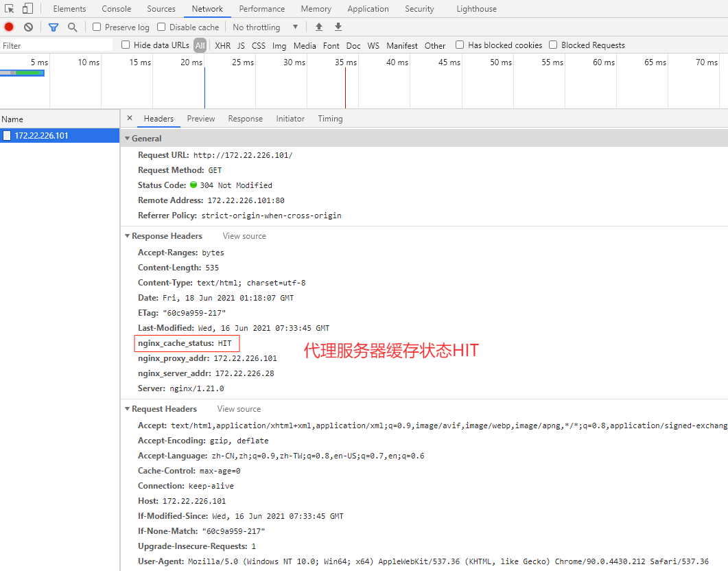Screen dimensions: 728x571
Task: Select the ETag header value
Action: coord(194,313)
